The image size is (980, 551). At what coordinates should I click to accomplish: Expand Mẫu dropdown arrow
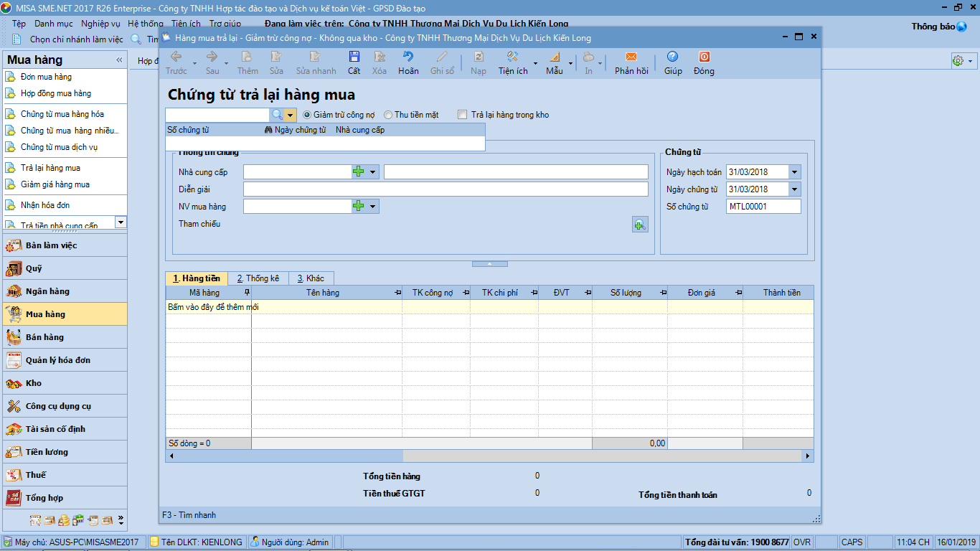(x=571, y=63)
